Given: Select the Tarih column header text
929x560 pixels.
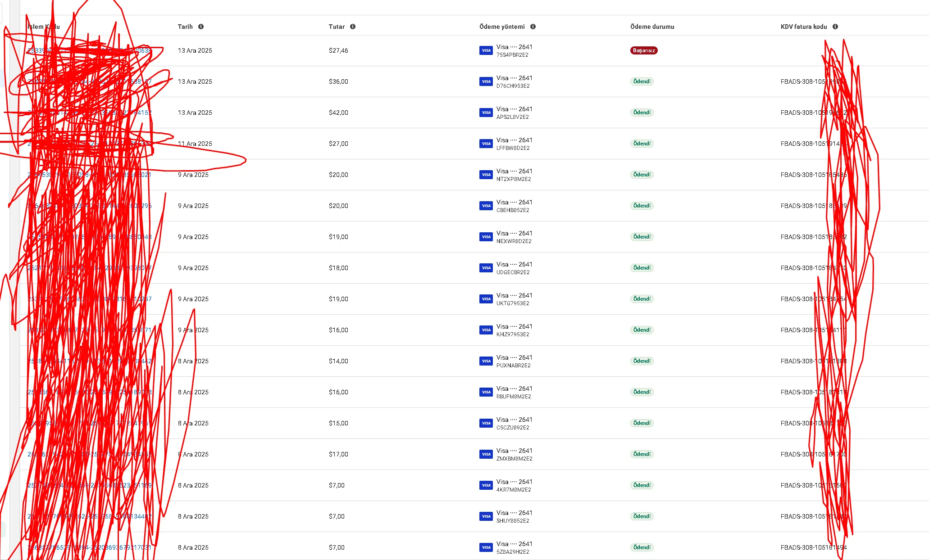Looking at the screenshot, I should pos(185,27).
